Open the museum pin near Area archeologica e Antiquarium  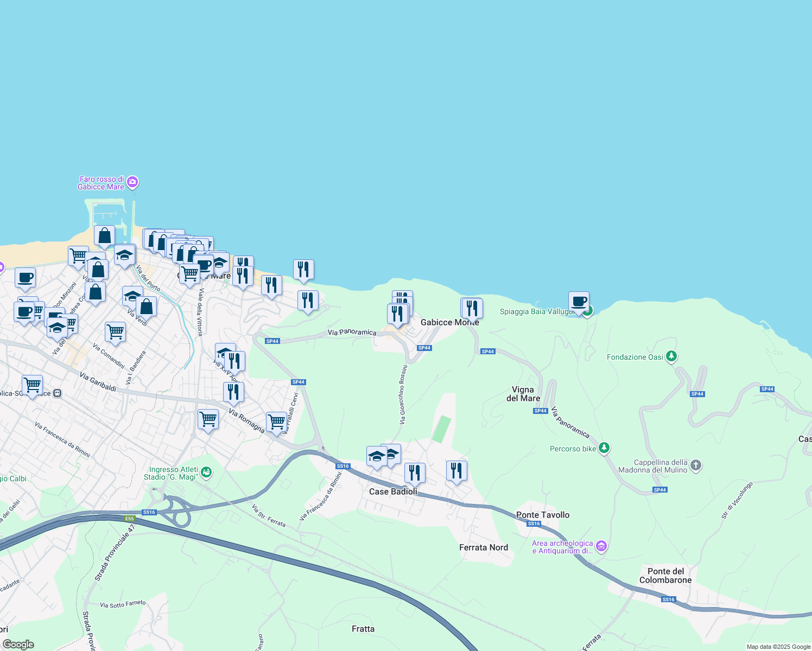(600, 546)
